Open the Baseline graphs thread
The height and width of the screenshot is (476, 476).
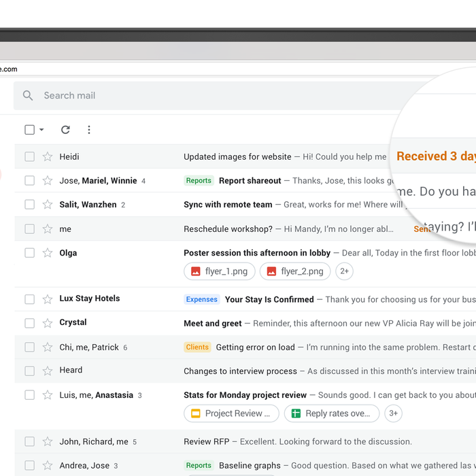[x=250, y=465]
